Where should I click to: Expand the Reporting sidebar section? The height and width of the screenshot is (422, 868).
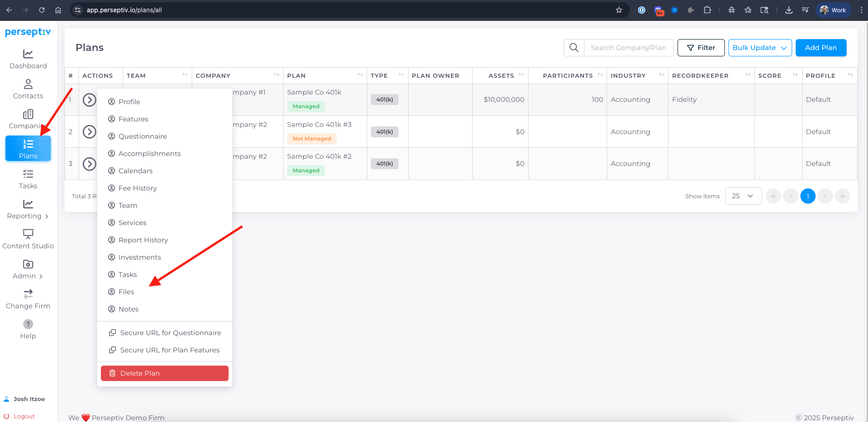pos(28,210)
